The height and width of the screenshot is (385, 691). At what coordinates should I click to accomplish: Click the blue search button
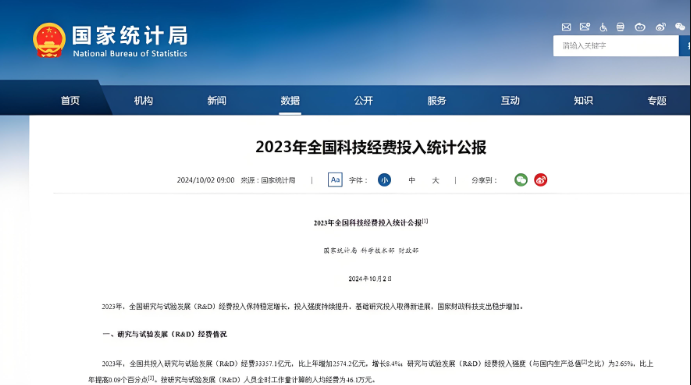pyautogui.click(x=685, y=46)
